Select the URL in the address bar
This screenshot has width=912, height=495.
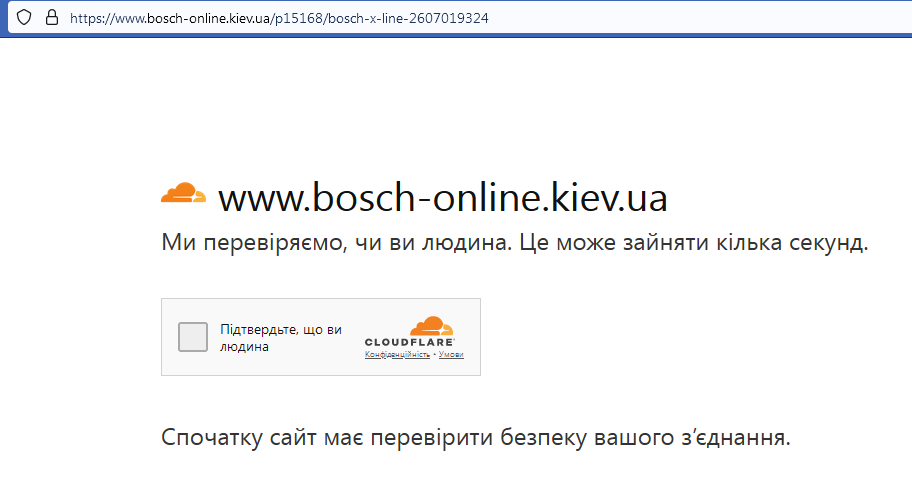[279, 18]
